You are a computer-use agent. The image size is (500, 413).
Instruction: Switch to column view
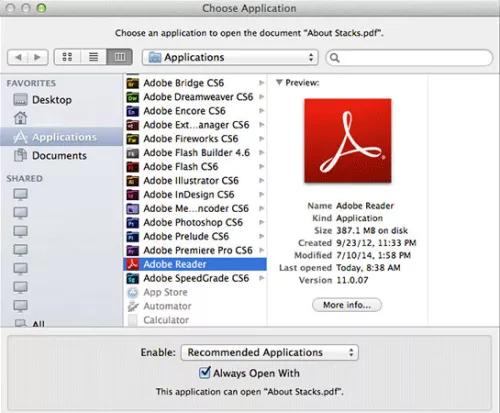(120, 57)
